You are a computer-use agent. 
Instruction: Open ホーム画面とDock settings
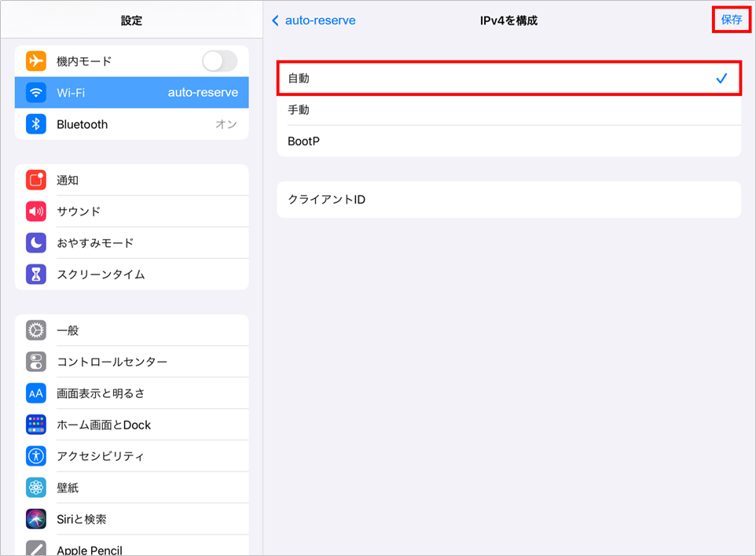(131, 425)
